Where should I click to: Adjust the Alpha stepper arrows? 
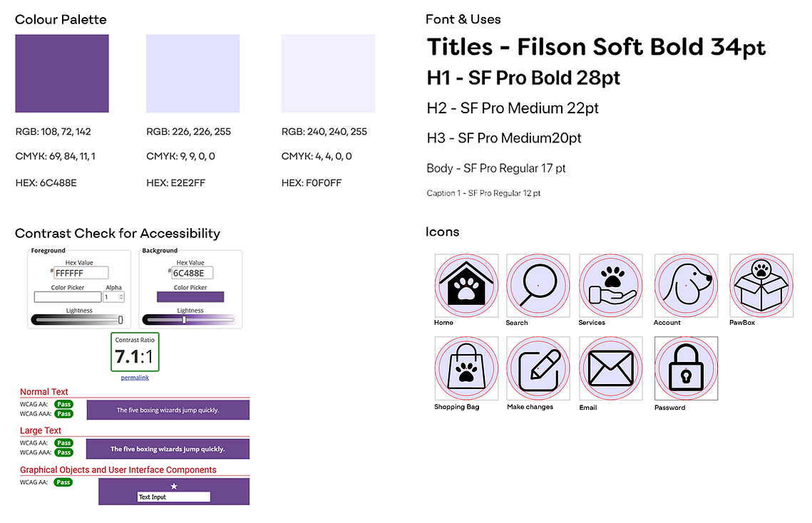coord(121,297)
